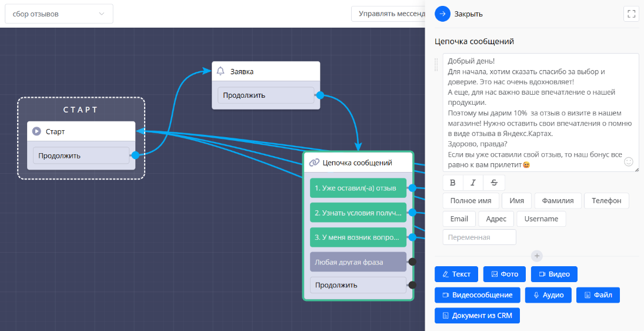Open the emoji picker in message field

pos(628,161)
